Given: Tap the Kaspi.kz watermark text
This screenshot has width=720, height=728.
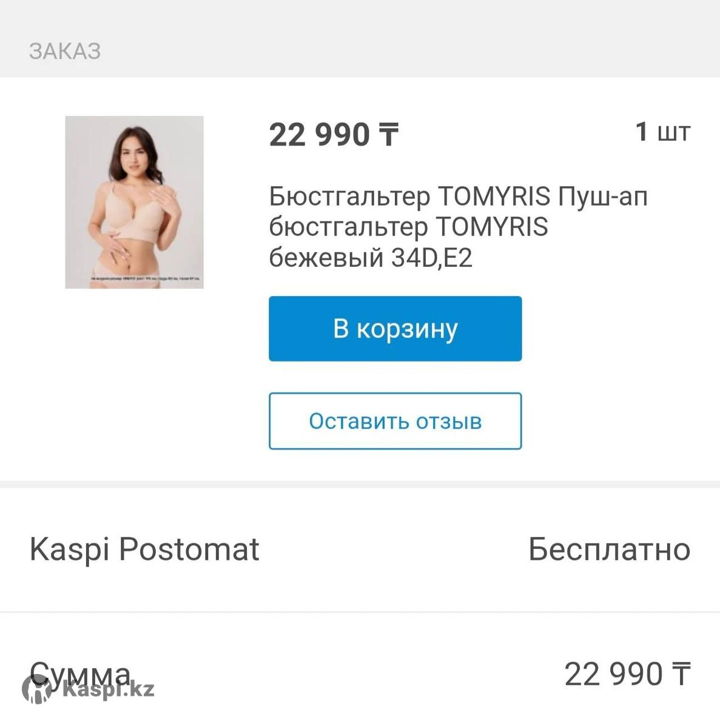Looking at the screenshot, I should point(108,689).
